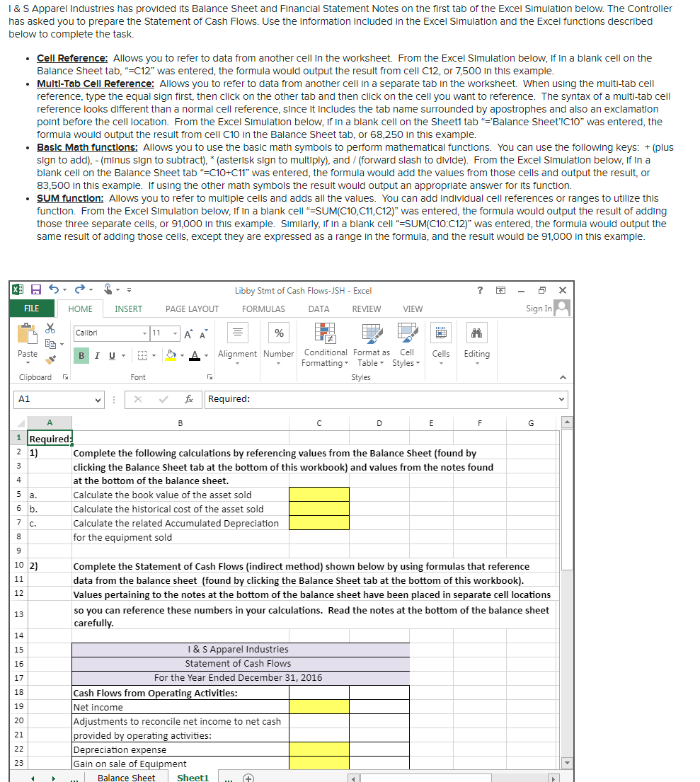This screenshot has height=782, width=700.
Task: Click the cancel X in formula bar
Action: [x=138, y=399]
